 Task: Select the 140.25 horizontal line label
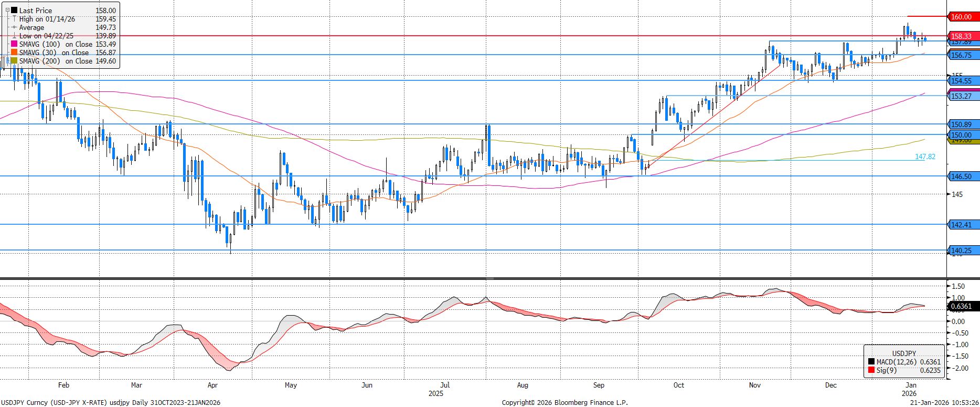point(962,251)
